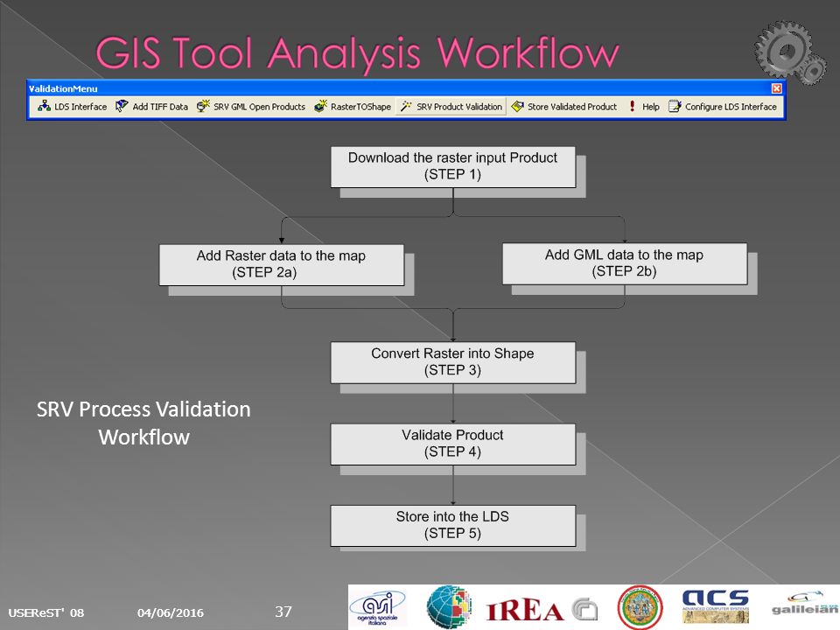Open the LDS Interface toolbar label

pyautogui.click(x=80, y=107)
